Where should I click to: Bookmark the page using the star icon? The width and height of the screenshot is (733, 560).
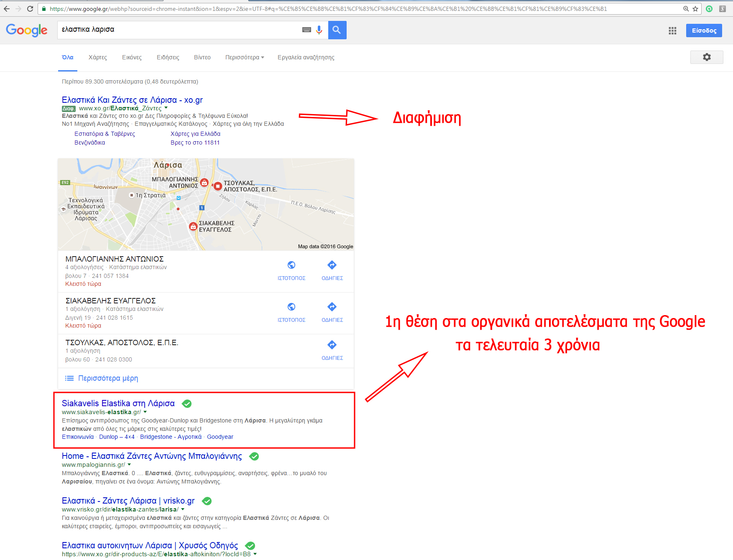pyautogui.click(x=695, y=9)
